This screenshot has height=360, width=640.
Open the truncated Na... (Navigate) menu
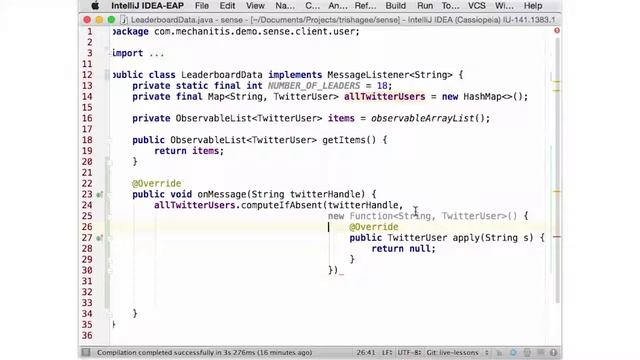[285, 6]
